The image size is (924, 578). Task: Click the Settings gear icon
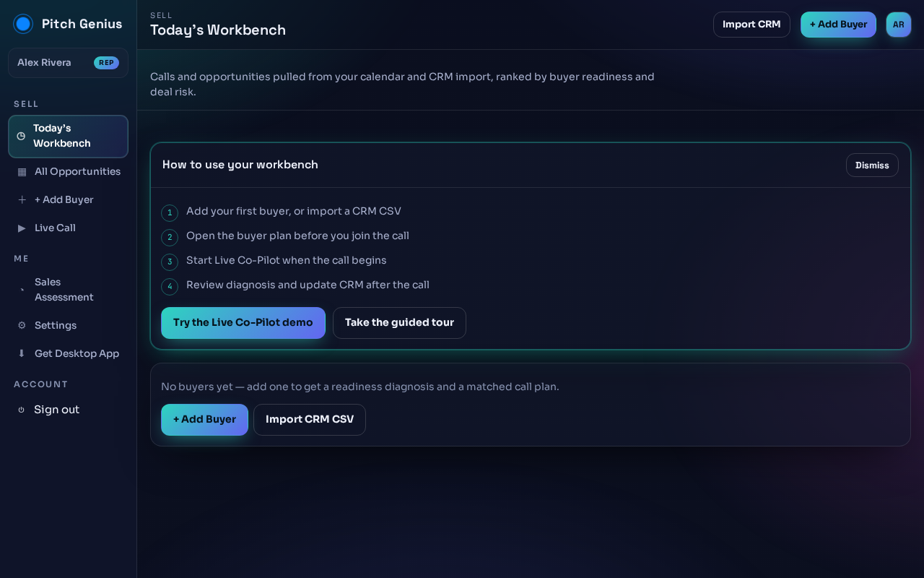pyautogui.click(x=22, y=326)
